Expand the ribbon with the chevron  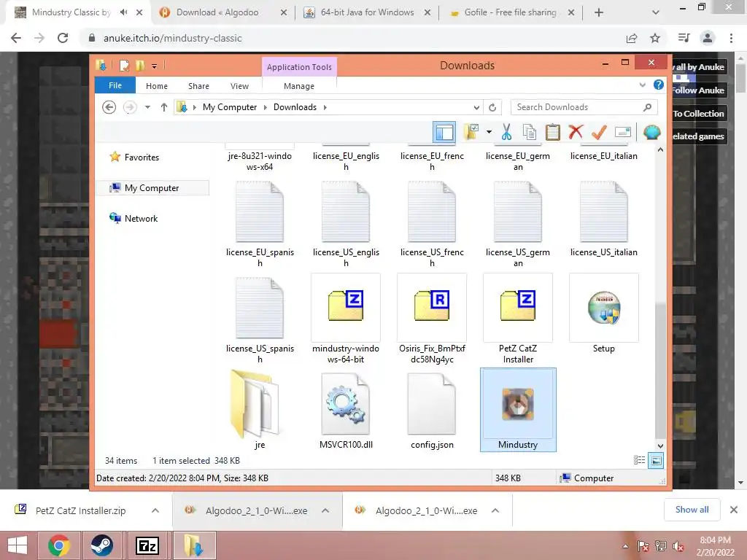click(642, 85)
